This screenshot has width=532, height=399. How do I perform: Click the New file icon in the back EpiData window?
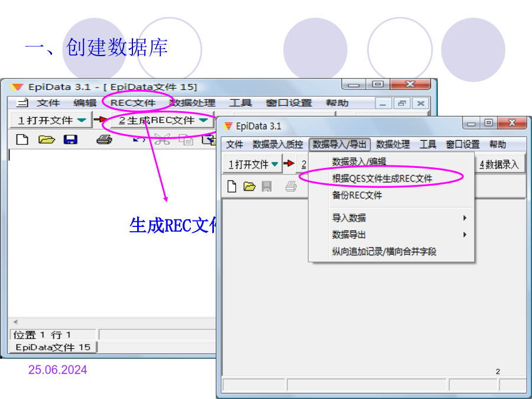(22, 140)
